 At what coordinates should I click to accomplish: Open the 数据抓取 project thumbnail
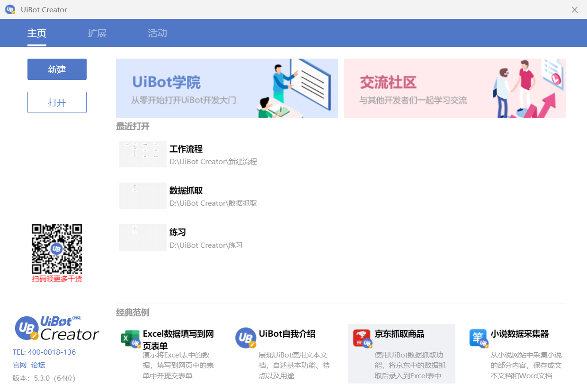(143, 196)
